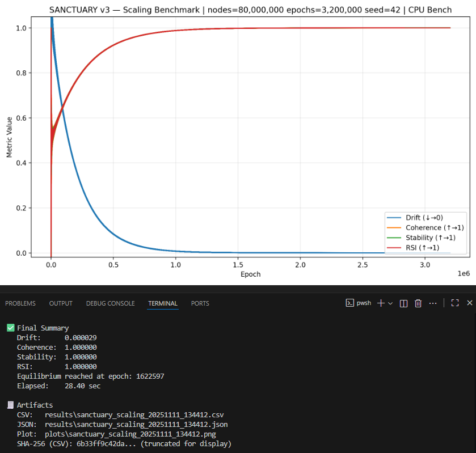Select the pwsh terminal session icon
This screenshot has height=453, width=476.
pyautogui.click(x=351, y=303)
